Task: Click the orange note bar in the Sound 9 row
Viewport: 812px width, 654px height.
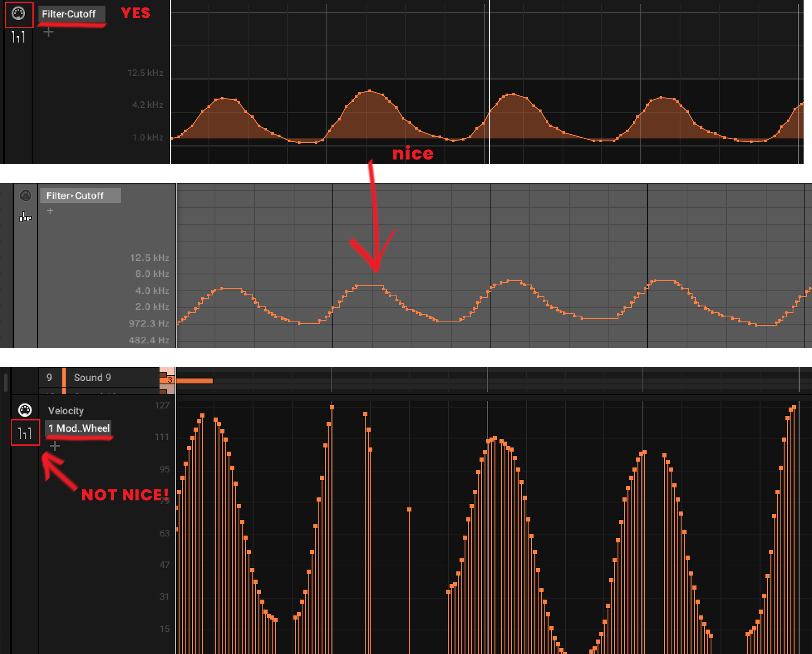Action: [x=194, y=381]
